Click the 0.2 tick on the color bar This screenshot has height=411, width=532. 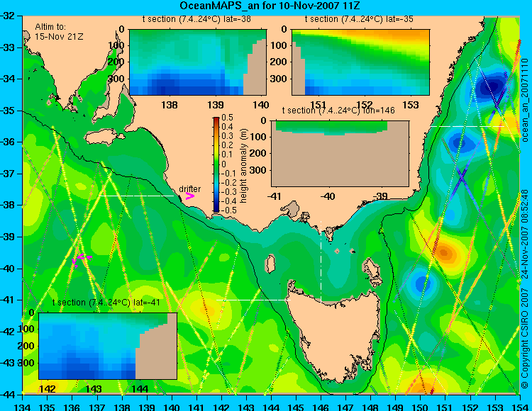point(227,145)
